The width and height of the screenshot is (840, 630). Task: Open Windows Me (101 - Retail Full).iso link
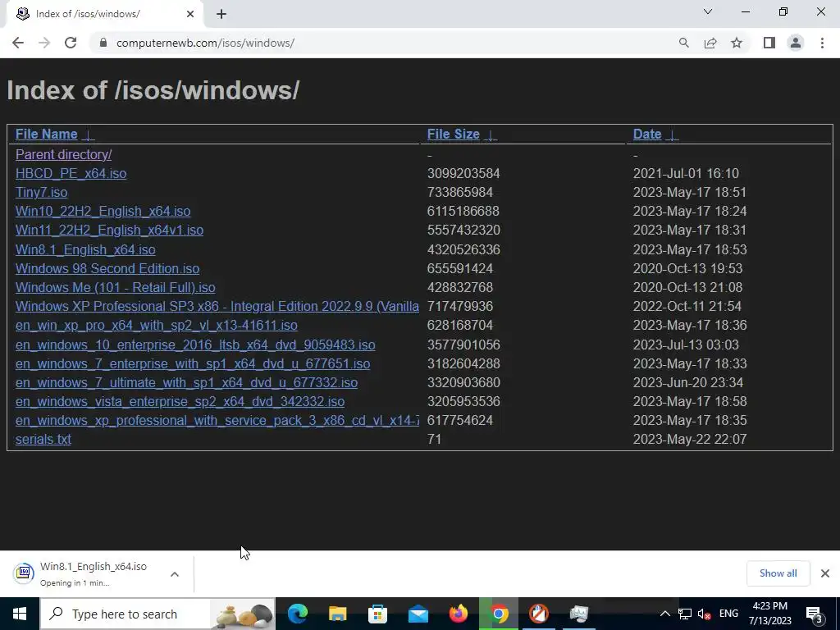tap(115, 287)
